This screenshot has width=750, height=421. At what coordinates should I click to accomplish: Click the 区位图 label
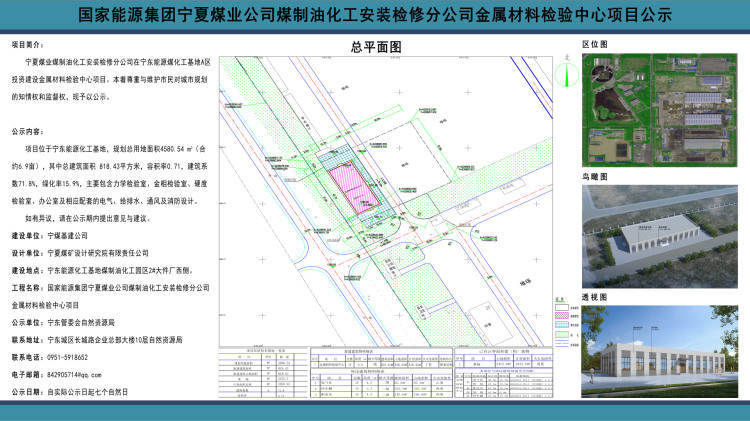click(x=596, y=46)
